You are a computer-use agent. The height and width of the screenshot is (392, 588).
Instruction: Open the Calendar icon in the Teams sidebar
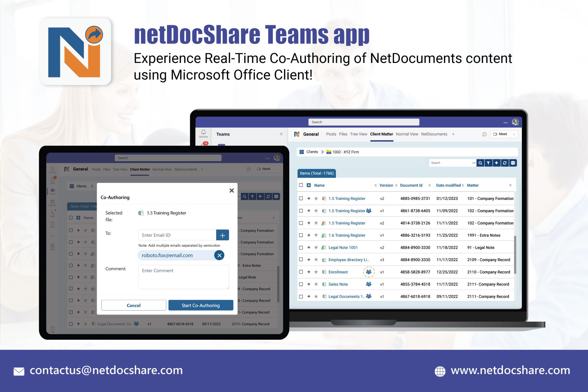(x=52, y=202)
